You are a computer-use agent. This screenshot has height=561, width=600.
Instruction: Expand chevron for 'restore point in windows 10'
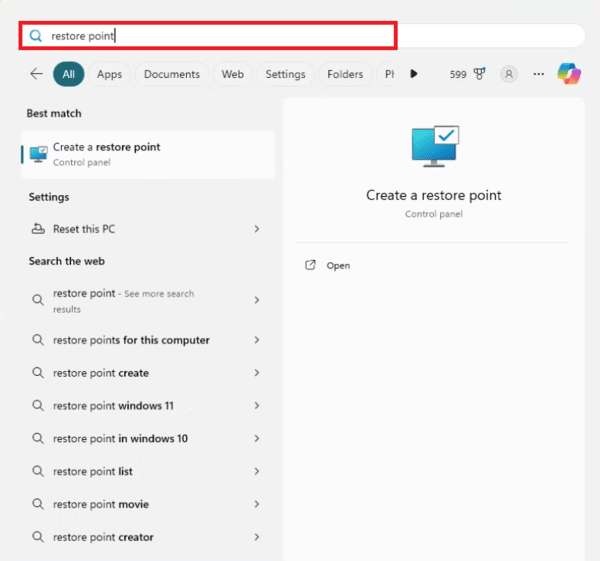pos(257,439)
